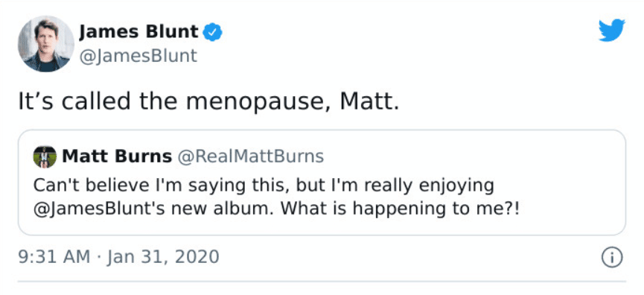Viewport: 644px width, 295px height.
Task: Click the Jan 31, 2020 date
Action: [164, 257]
